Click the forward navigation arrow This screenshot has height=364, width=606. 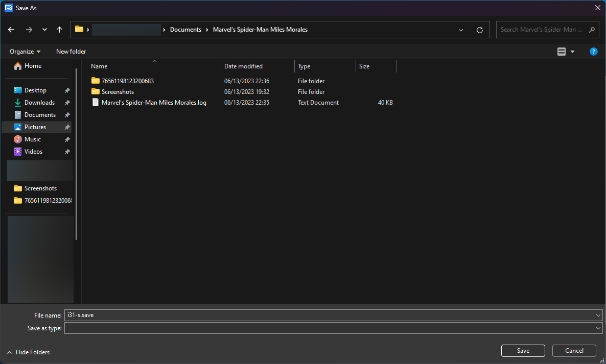click(29, 30)
